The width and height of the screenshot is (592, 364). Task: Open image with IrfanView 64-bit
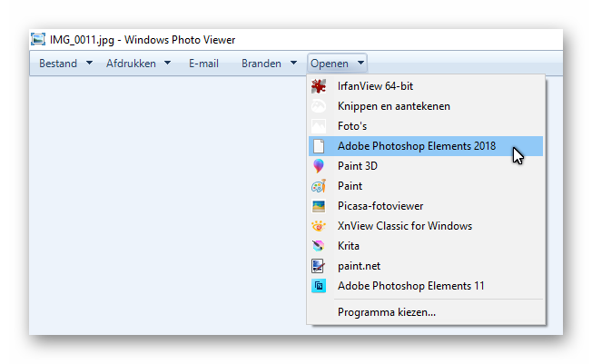(426, 86)
